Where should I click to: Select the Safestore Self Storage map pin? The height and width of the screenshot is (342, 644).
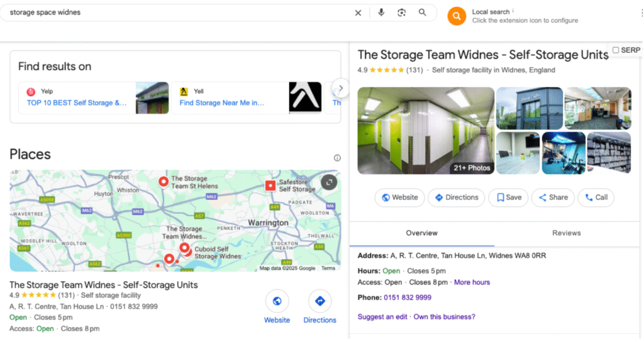click(x=270, y=185)
